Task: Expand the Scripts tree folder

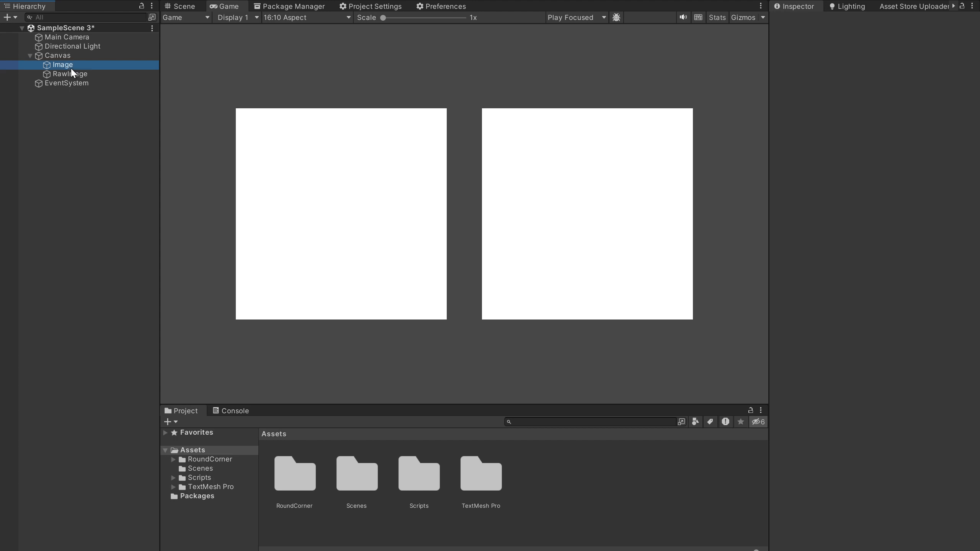Action: pyautogui.click(x=173, y=478)
